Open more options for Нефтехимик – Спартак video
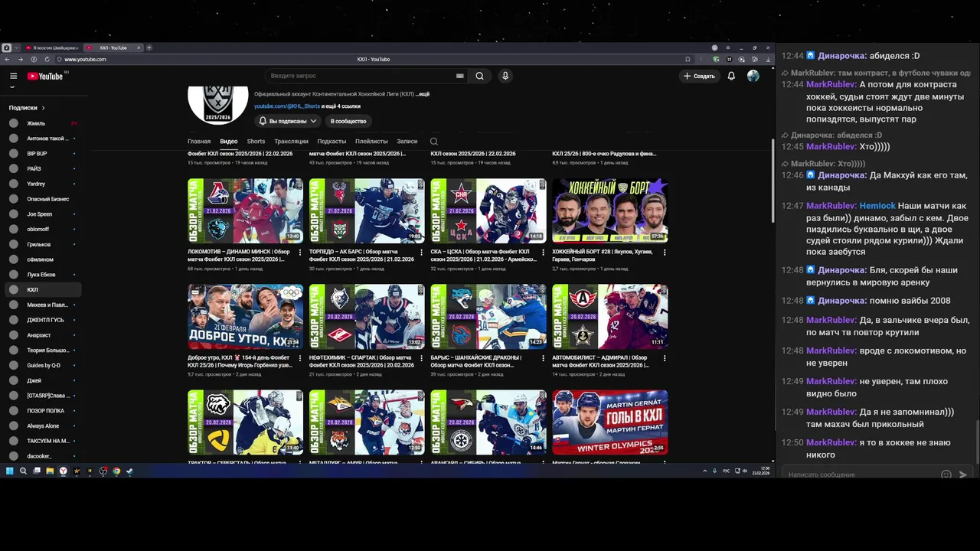This screenshot has width=980, height=551. pos(422,357)
